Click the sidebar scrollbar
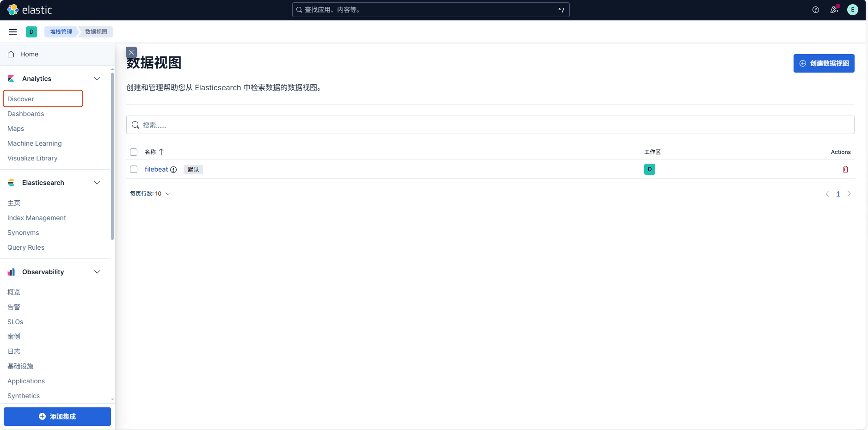Viewport: 868px width, 430px height. click(x=112, y=156)
